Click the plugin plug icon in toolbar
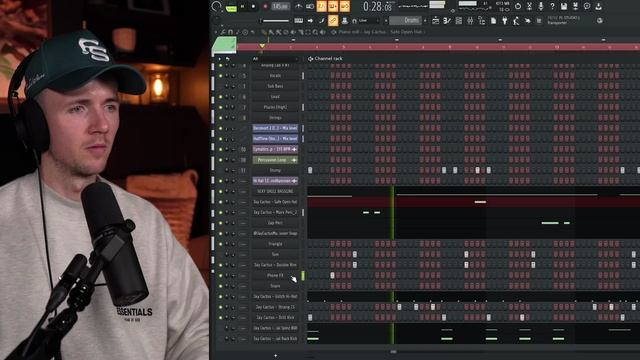 [x=504, y=20]
